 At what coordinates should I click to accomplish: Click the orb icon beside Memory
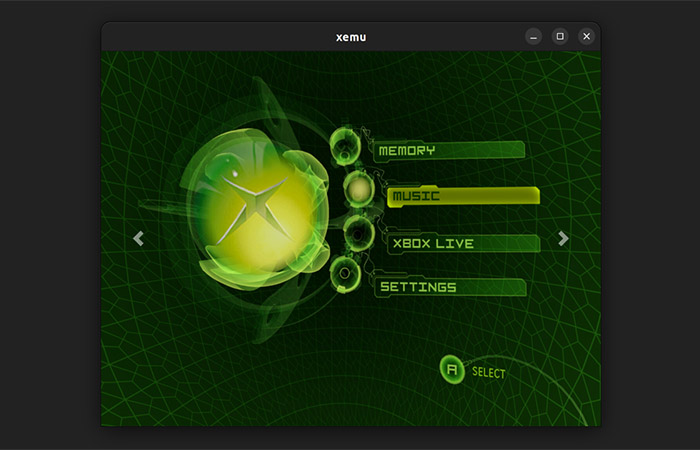tap(344, 145)
